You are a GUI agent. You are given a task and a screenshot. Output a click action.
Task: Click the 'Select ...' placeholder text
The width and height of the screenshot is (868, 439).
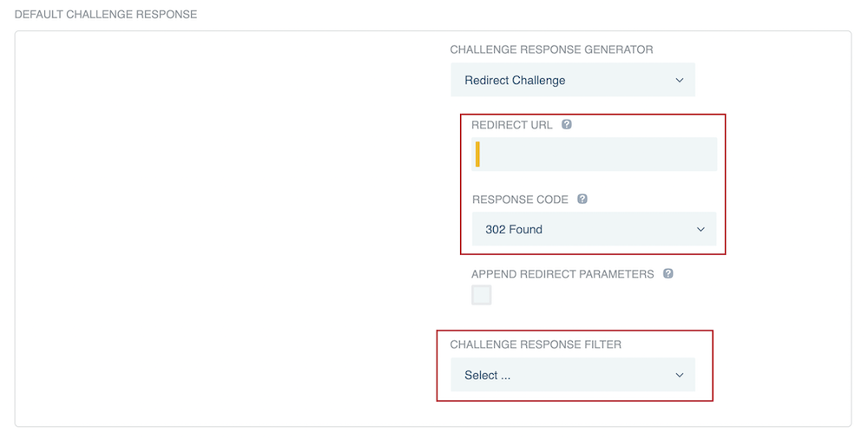pyautogui.click(x=488, y=376)
